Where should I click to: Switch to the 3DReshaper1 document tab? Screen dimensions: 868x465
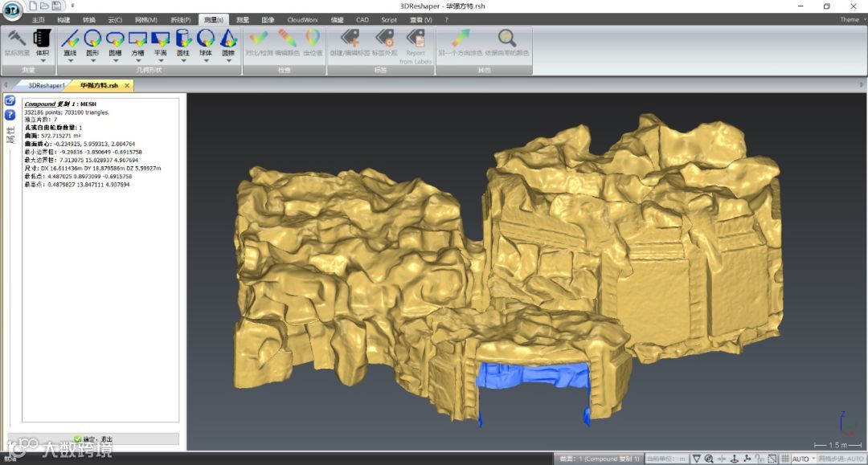[x=47, y=86]
